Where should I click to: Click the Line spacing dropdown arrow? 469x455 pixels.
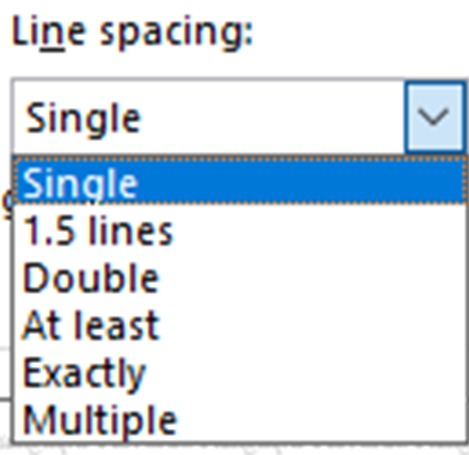434,117
